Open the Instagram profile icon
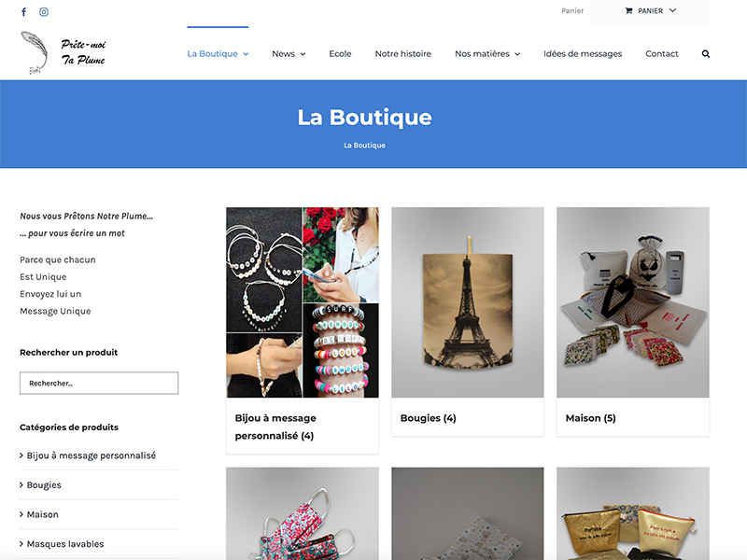This screenshot has width=747, height=560. (x=44, y=12)
